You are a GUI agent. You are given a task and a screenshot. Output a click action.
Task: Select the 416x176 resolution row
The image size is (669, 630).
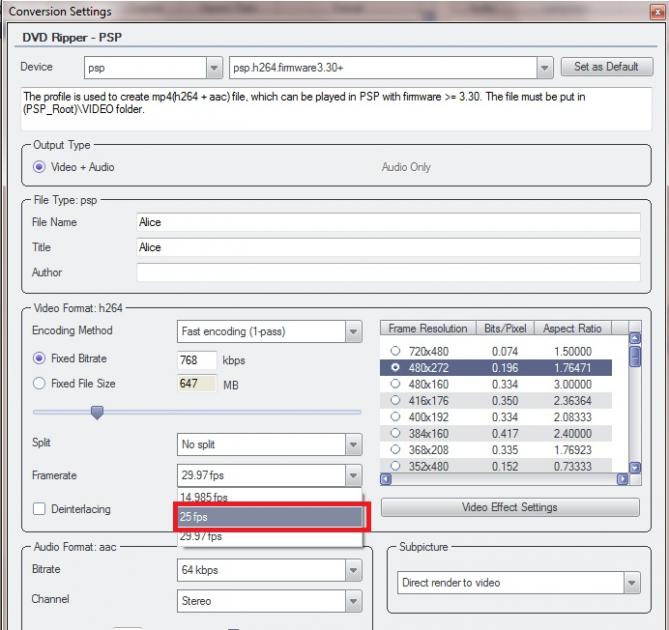(x=396, y=400)
